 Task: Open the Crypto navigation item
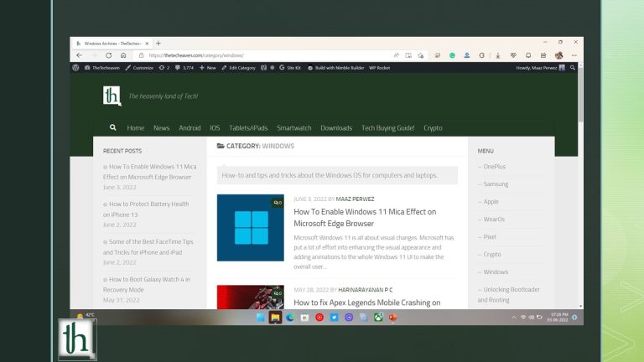[433, 128]
